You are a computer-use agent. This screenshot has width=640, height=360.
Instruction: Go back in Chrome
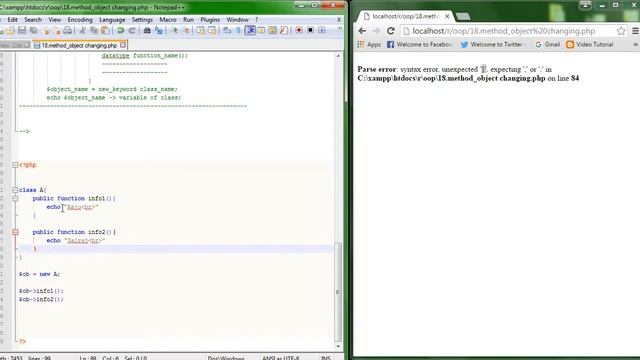(362, 31)
